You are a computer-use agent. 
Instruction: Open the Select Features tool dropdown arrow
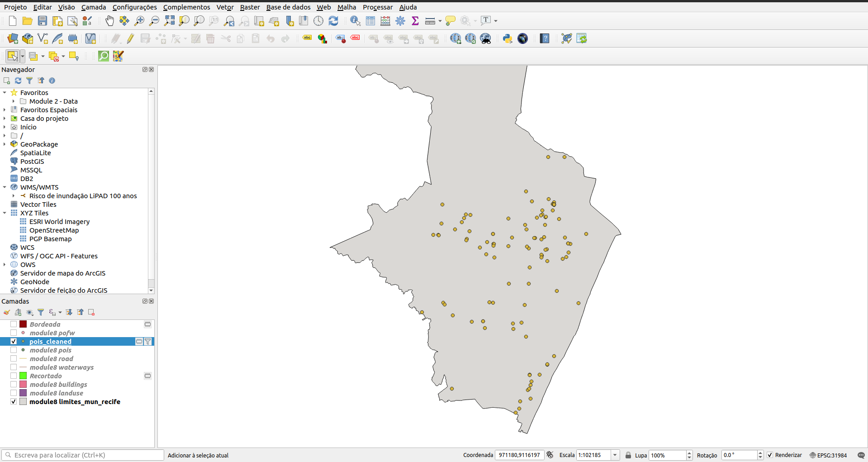tap(23, 56)
